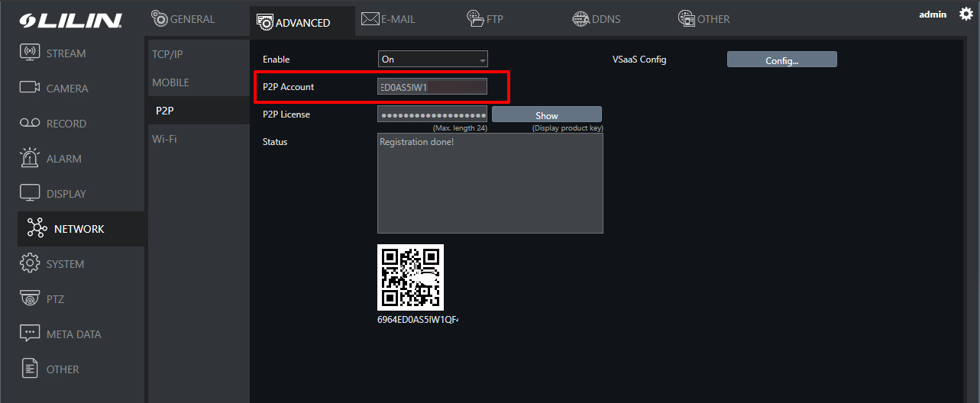
Task: Click the P2P License label
Action: pyautogui.click(x=286, y=114)
